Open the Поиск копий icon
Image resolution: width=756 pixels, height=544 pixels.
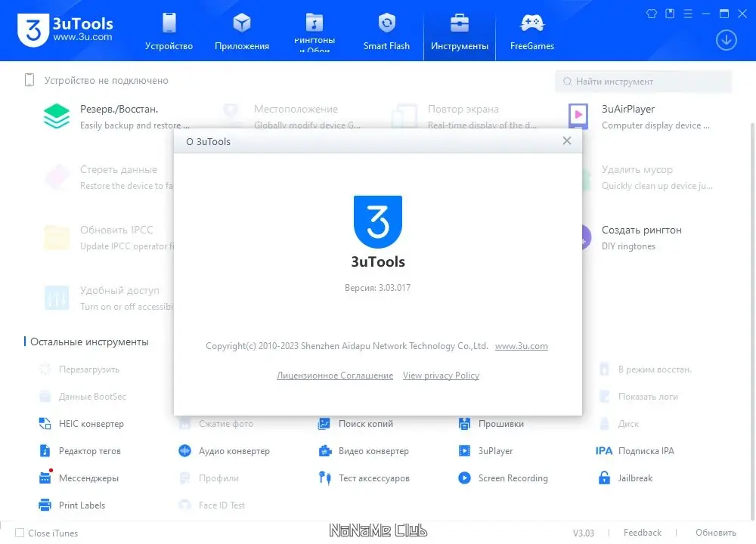[324, 424]
